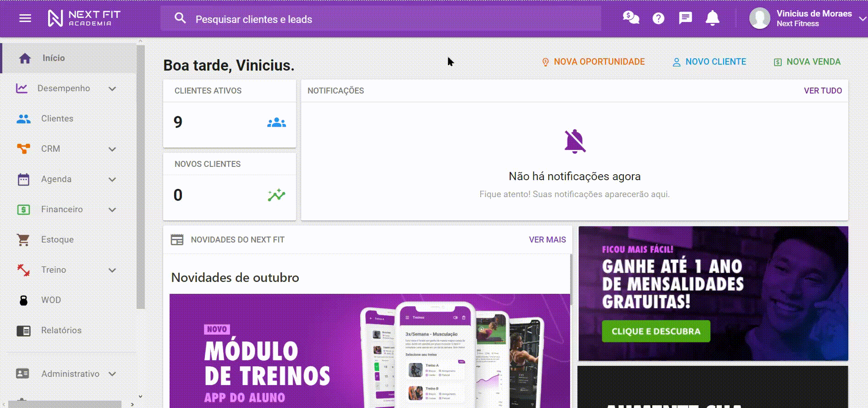
Task: Click VER TUDO in notifications
Action: coord(823,91)
